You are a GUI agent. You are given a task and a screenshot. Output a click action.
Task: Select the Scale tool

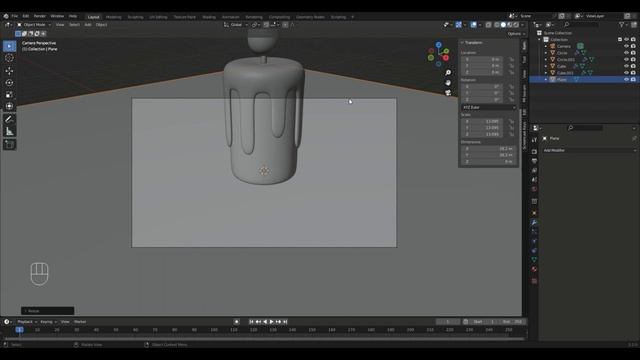pos(9,95)
